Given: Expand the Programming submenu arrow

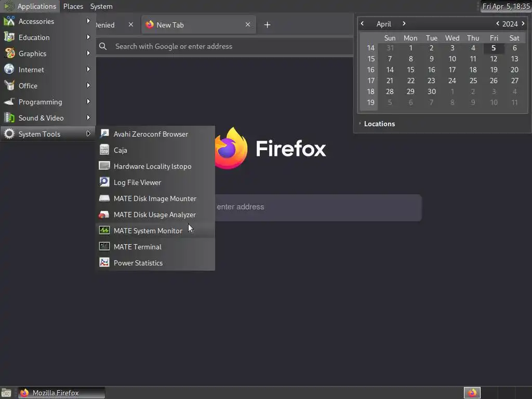Looking at the screenshot, I should (88, 101).
